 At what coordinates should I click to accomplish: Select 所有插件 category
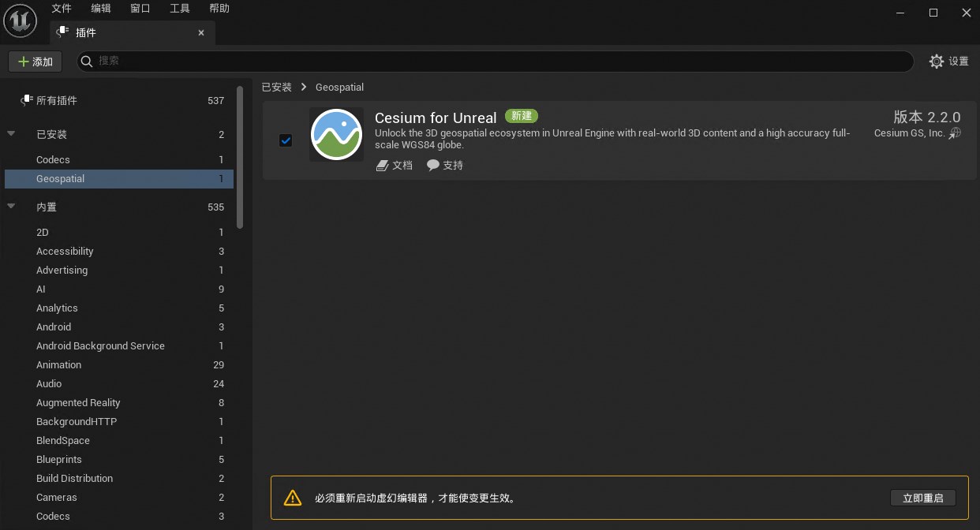coord(121,100)
